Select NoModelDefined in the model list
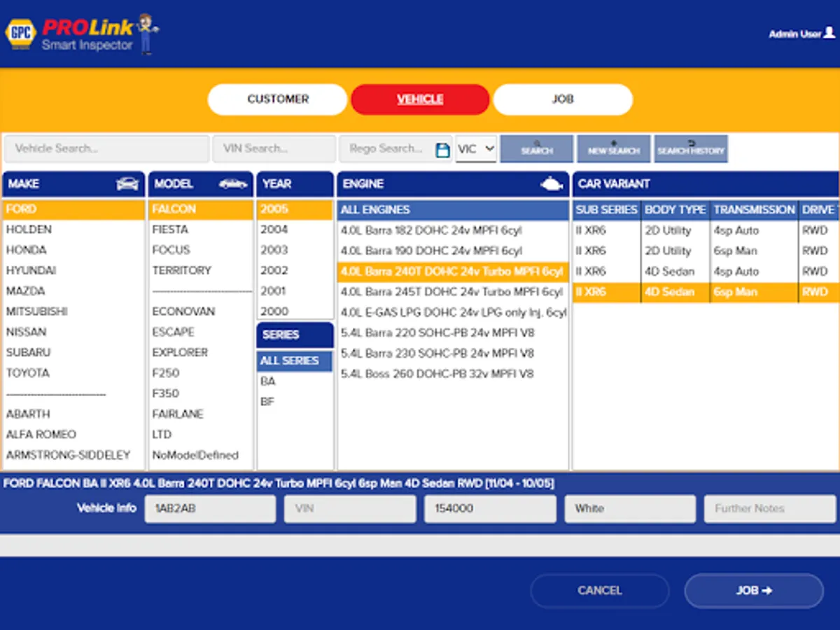Viewport: 840px width, 630px height. [x=201, y=455]
